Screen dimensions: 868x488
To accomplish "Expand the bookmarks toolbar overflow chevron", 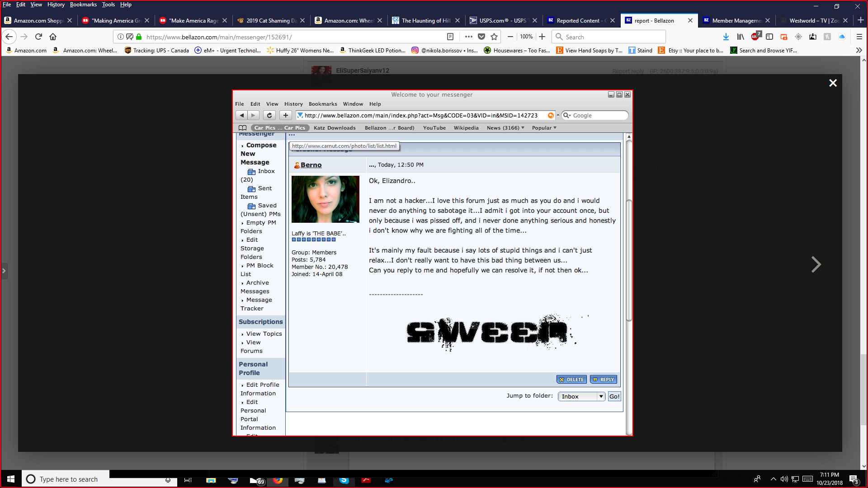I will point(859,50).
